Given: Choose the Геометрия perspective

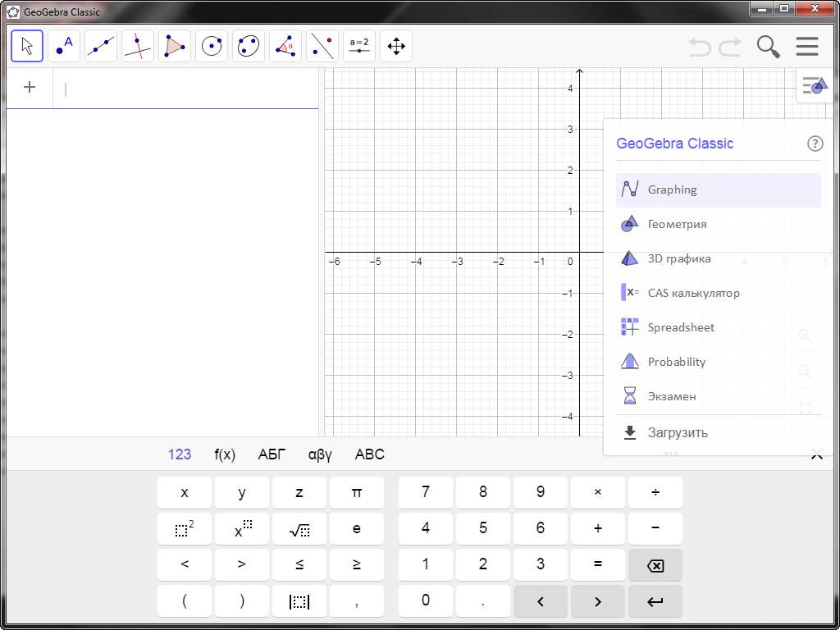Looking at the screenshot, I should coord(718,224).
